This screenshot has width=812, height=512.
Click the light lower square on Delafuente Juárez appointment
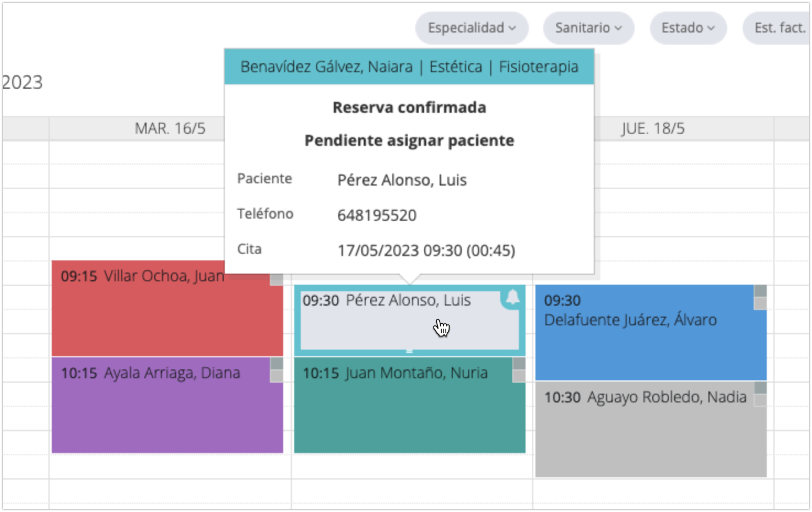(760, 303)
